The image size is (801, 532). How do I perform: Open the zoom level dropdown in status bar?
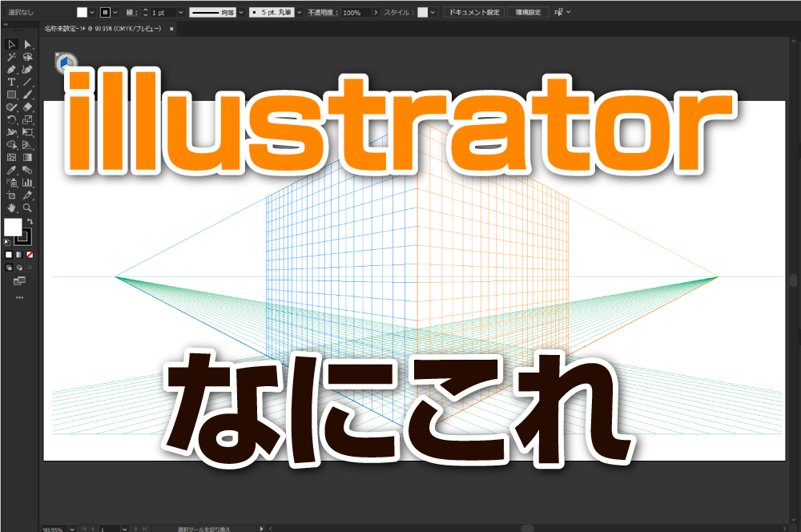click(72, 527)
